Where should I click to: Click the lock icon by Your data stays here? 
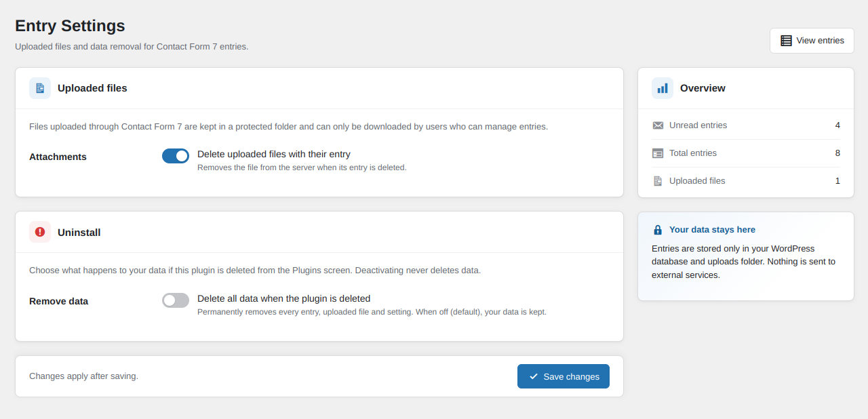pyautogui.click(x=658, y=230)
